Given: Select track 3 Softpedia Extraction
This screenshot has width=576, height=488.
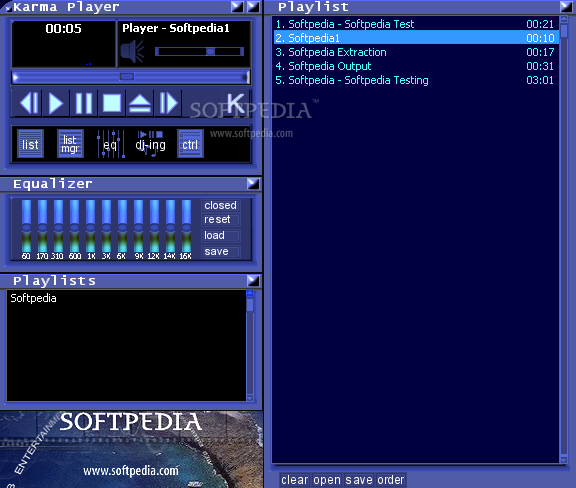Looking at the screenshot, I should pos(416,52).
